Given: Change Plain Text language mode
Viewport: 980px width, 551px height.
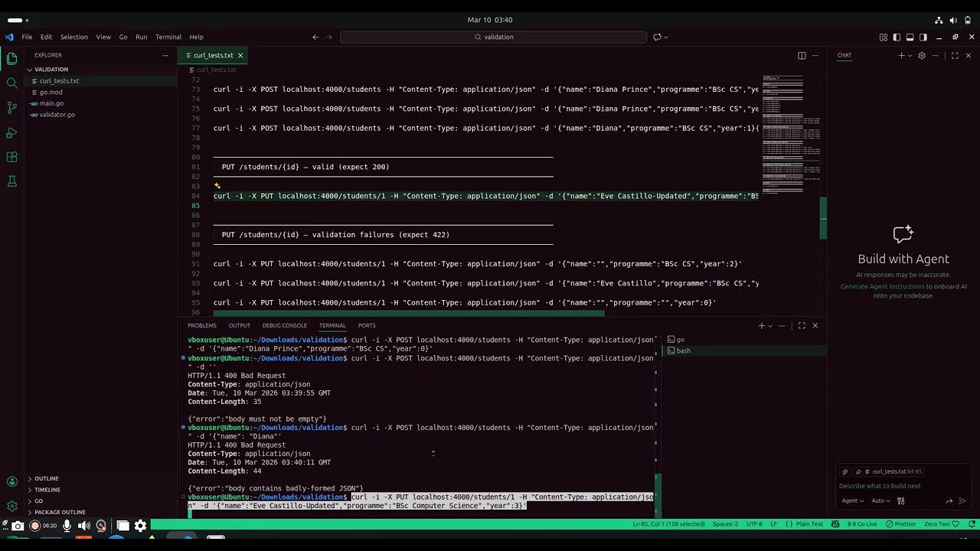Looking at the screenshot, I should [809, 524].
